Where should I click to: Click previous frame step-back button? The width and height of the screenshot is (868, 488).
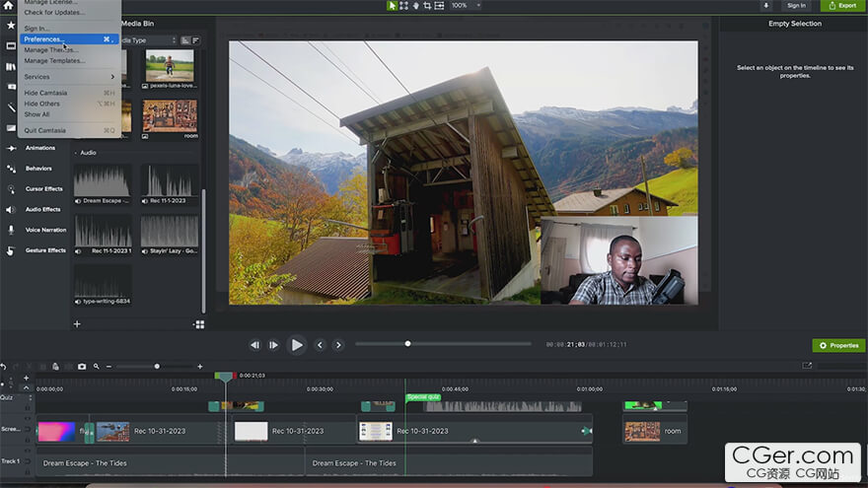coord(254,345)
